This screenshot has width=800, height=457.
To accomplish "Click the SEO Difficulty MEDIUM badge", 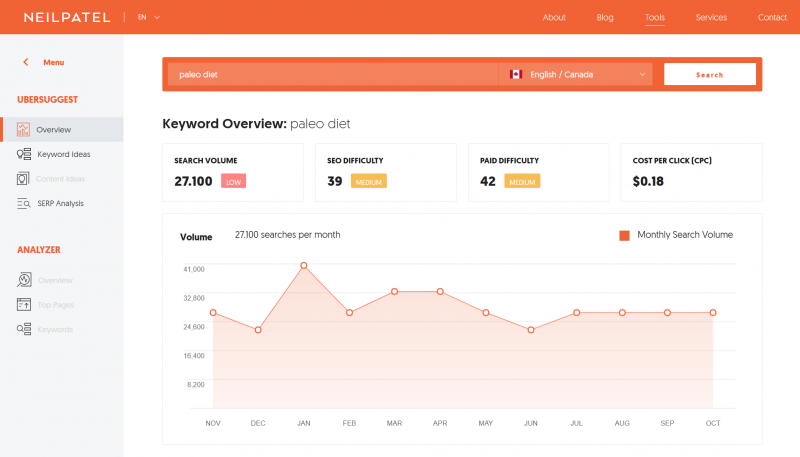I will coord(368,181).
